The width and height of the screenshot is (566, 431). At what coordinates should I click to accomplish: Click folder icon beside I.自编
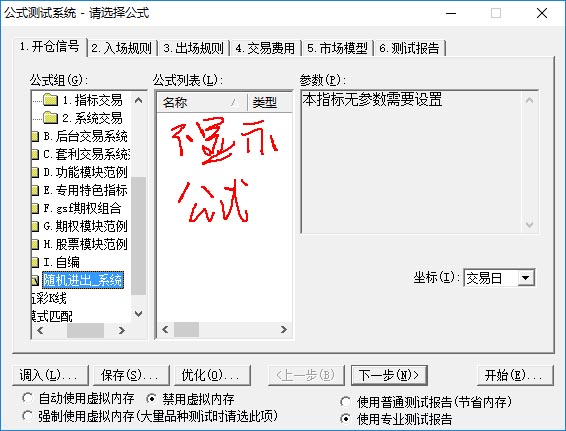[x=35, y=262]
